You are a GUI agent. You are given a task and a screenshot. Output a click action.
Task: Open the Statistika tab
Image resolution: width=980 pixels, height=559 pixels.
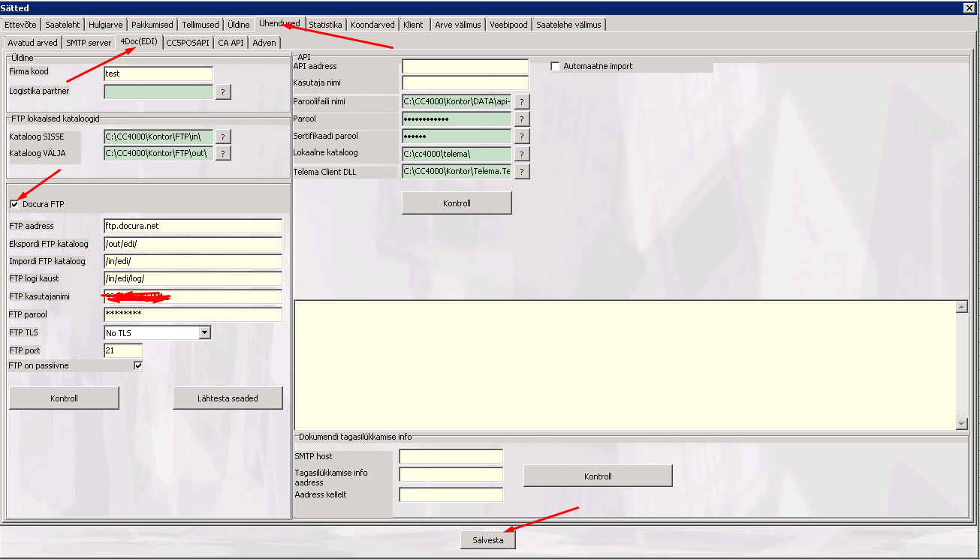click(325, 25)
